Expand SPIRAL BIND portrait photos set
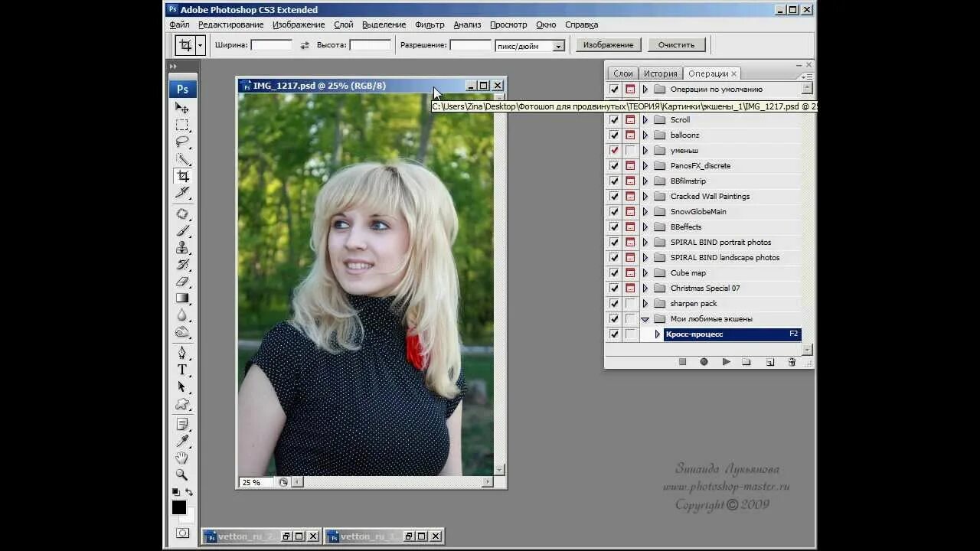This screenshot has height=551, width=980. tap(645, 242)
